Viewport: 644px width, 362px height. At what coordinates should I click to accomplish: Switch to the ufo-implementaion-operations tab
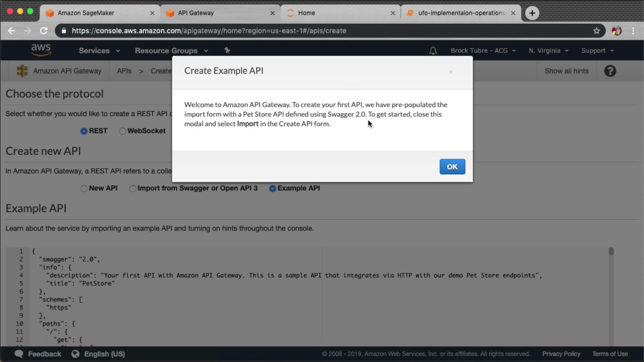click(461, 13)
